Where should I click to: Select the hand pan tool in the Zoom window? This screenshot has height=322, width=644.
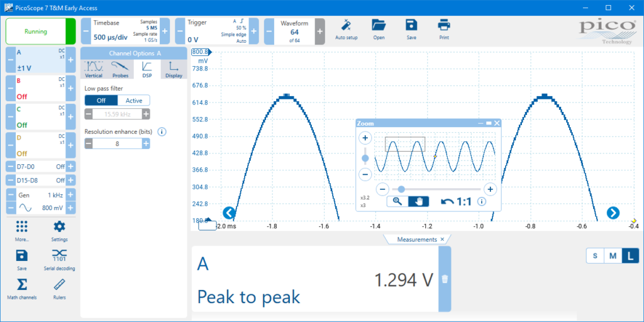[x=418, y=201]
